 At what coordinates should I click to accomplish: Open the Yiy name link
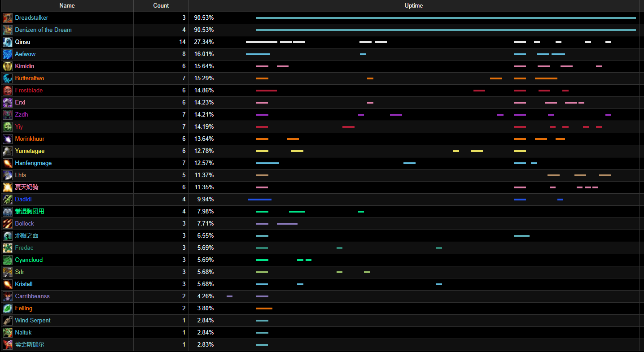pos(19,127)
